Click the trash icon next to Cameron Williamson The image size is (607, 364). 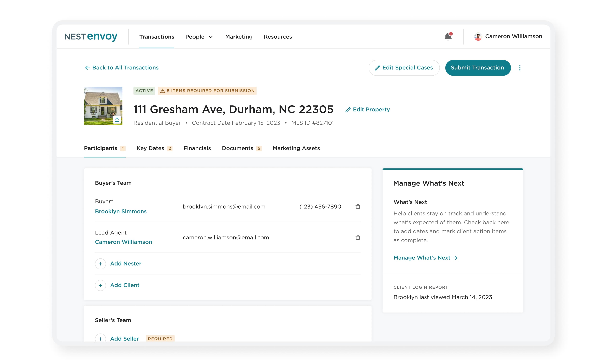[x=358, y=237]
